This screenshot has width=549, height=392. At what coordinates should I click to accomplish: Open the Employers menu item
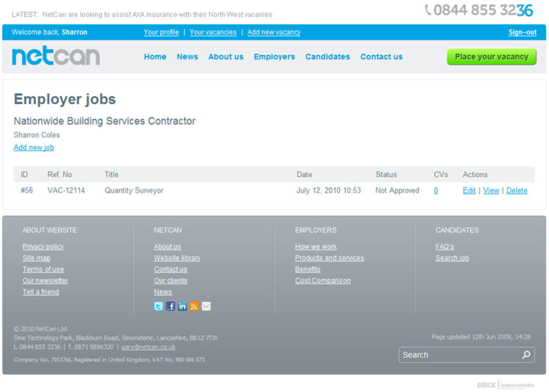pos(274,57)
